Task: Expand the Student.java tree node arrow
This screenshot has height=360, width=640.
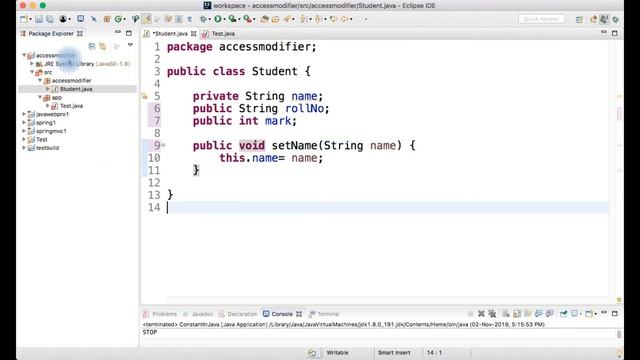Action: pyautogui.click(x=48, y=89)
